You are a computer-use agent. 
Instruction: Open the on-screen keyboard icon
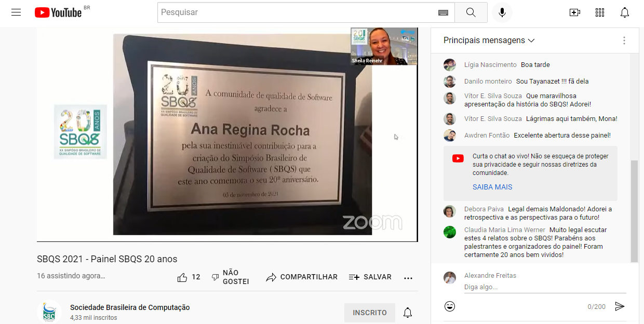442,12
